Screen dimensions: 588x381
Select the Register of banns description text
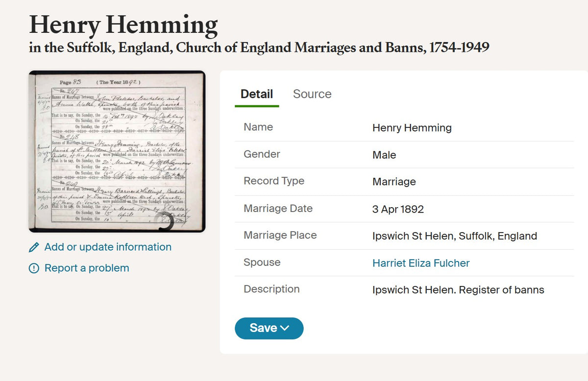pyautogui.click(x=458, y=290)
